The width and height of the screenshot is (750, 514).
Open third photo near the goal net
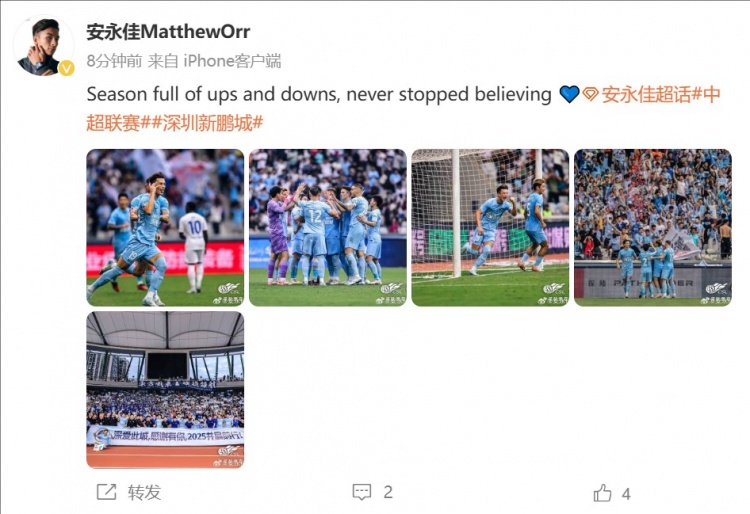[490, 227]
